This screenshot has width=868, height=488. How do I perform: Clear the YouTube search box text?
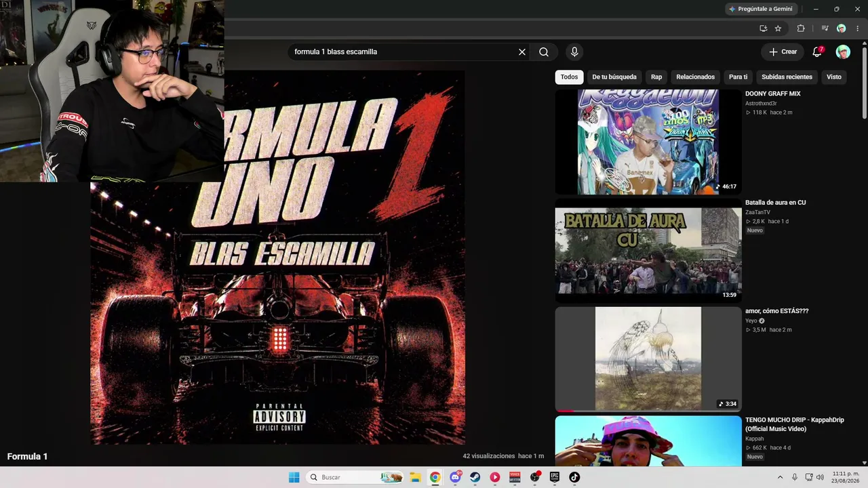(522, 52)
